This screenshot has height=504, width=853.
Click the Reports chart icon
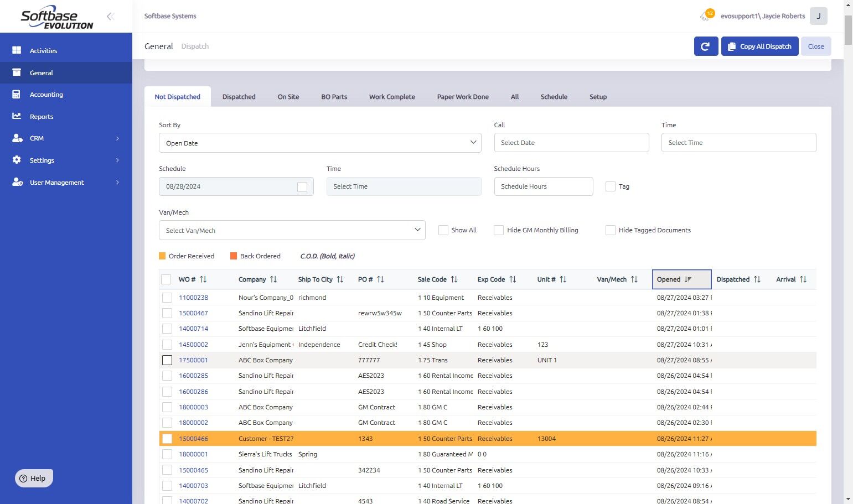pos(17,116)
